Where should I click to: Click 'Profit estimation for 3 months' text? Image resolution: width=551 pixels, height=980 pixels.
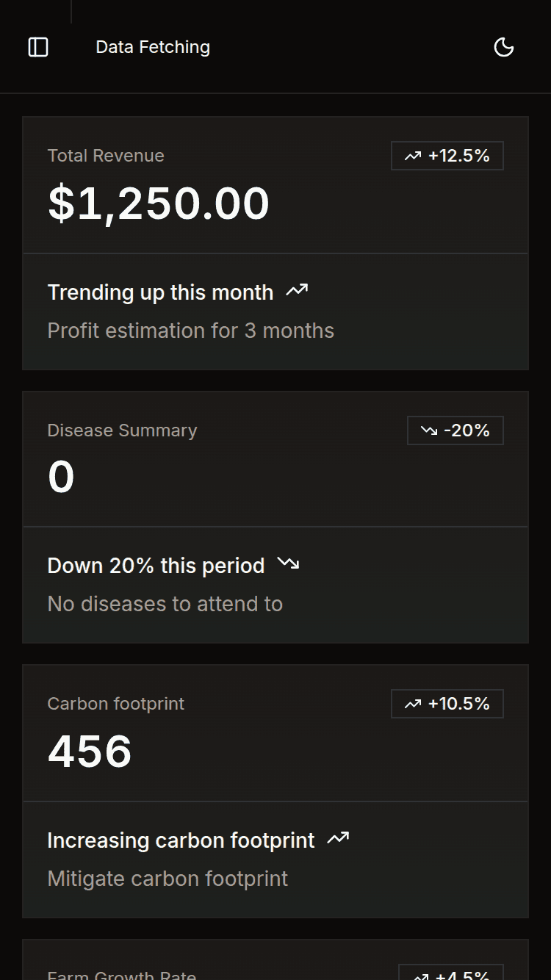(x=190, y=331)
